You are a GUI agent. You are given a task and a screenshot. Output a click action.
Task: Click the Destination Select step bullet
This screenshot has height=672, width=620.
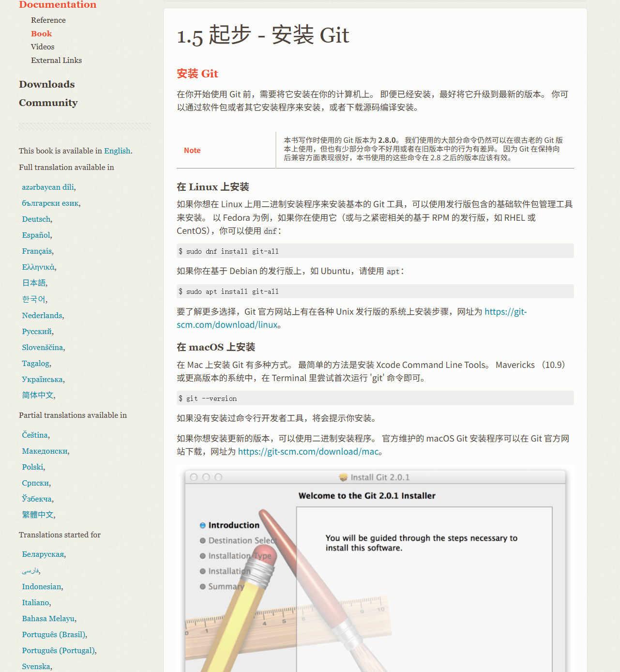click(203, 540)
